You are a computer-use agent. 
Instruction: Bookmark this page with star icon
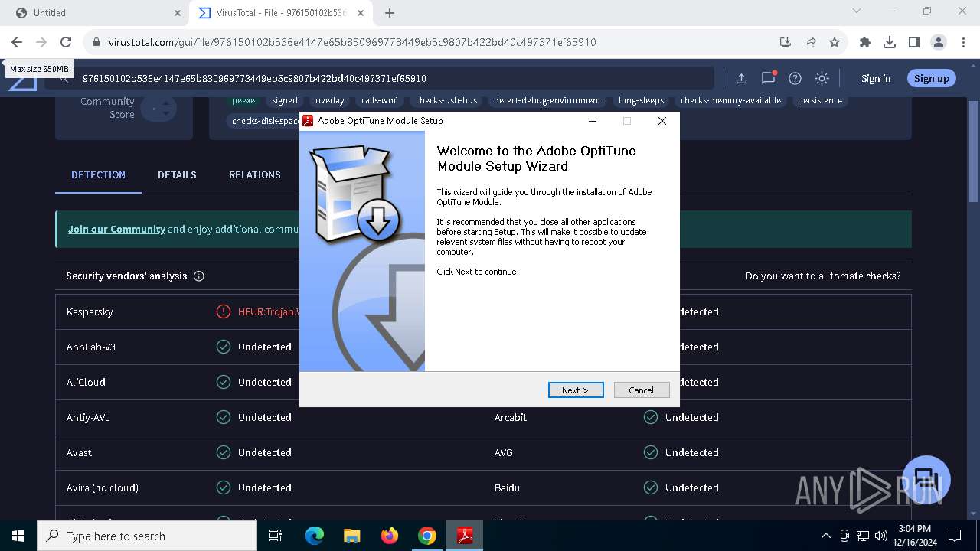pos(835,42)
